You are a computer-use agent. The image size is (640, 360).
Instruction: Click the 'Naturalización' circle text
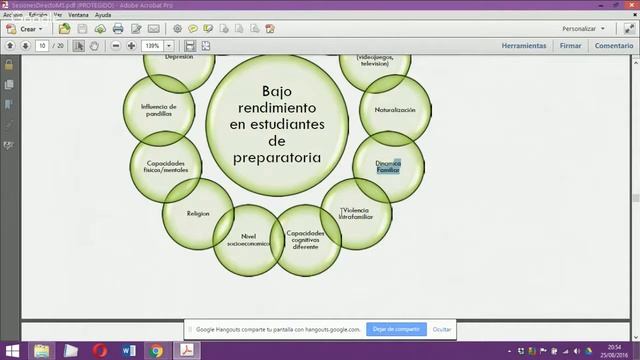tap(395, 110)
